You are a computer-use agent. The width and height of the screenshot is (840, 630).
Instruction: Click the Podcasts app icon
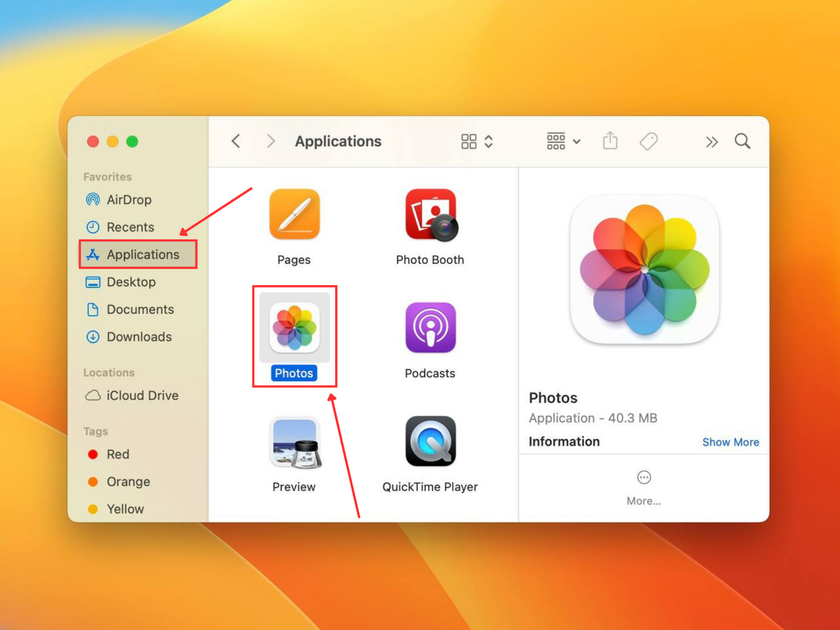tap(430, 328)
